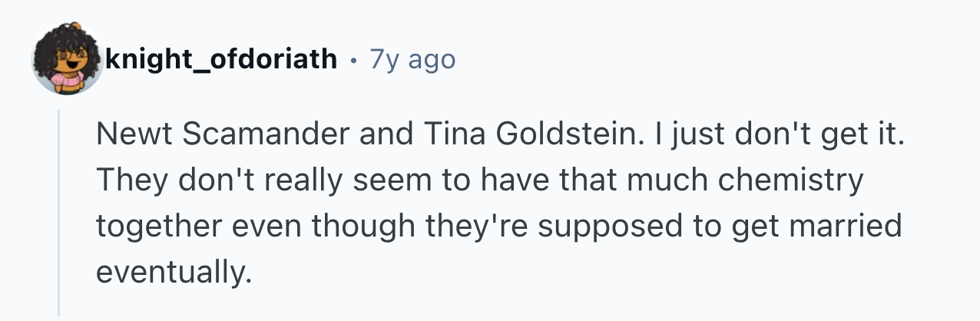Click the knight_ofdoriath avatar icon

pyautogui.click(x=67, y=60)
